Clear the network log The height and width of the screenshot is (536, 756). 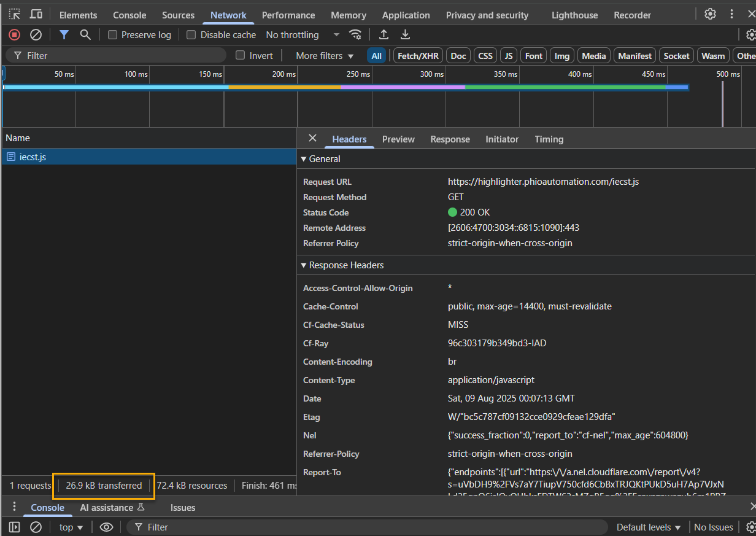(36, 35)
